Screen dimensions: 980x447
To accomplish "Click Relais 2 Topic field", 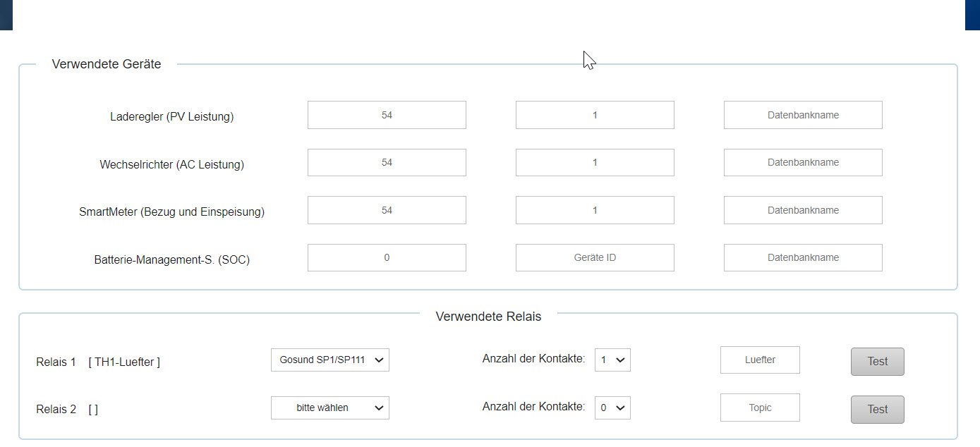I will (760, 408).
